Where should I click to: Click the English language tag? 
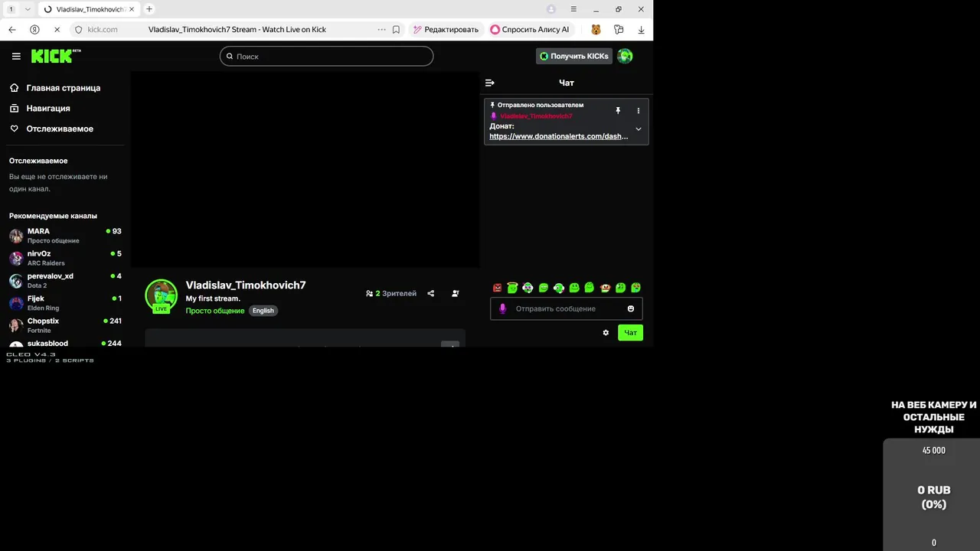[x=263, y=311]
